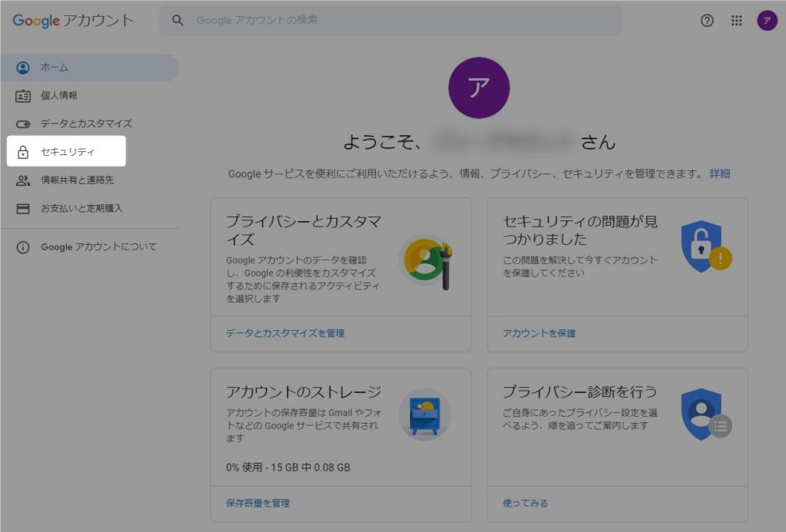Viewport: 786px width, 532px height.
Task: Click the 詳細 link after the description
Action: click(719, 173)
